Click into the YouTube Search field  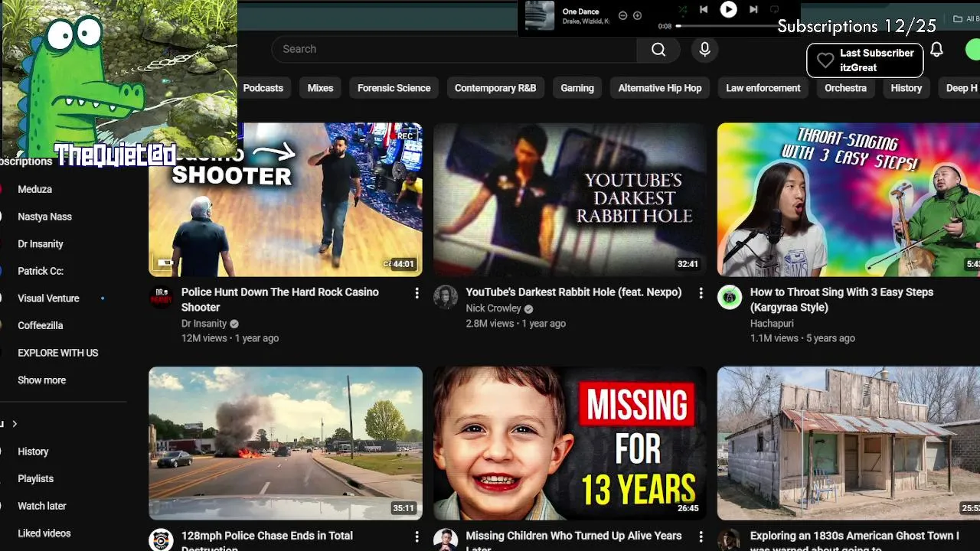coord(454,49)
